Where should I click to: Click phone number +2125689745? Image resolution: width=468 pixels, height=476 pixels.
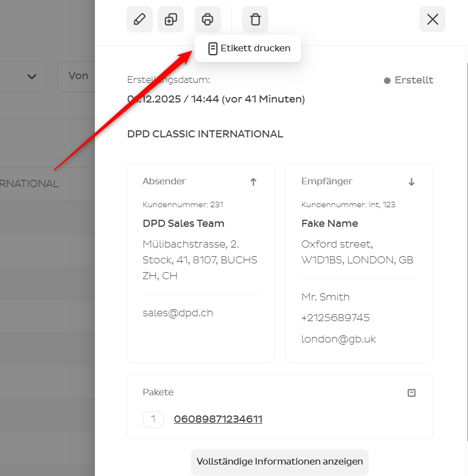click(335, 318)
